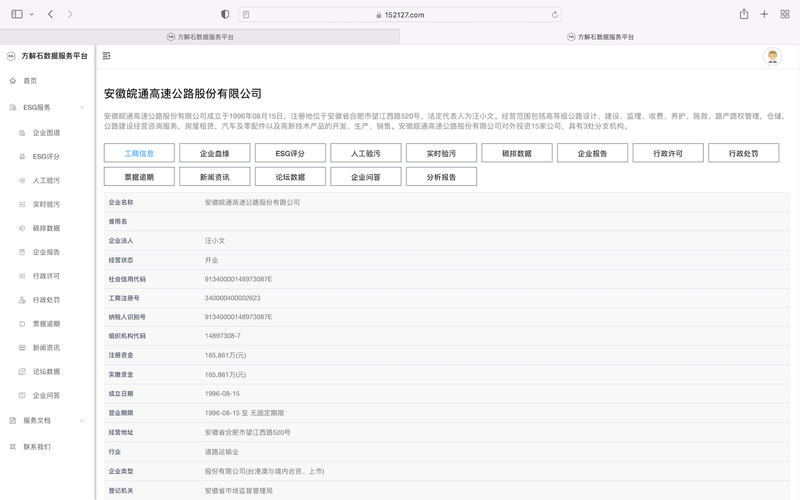Select the 企业血缘 tab button
This screenshot has height=500, width=800.
[x=215, y=153]
